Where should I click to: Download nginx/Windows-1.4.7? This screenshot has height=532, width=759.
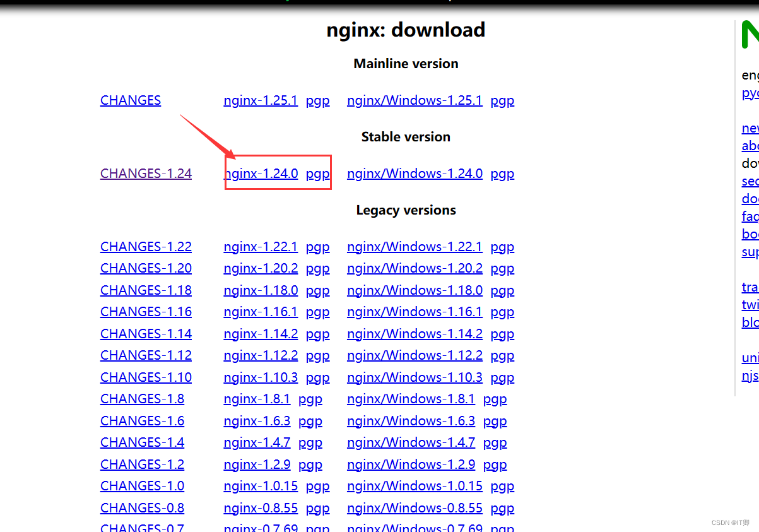411,442
